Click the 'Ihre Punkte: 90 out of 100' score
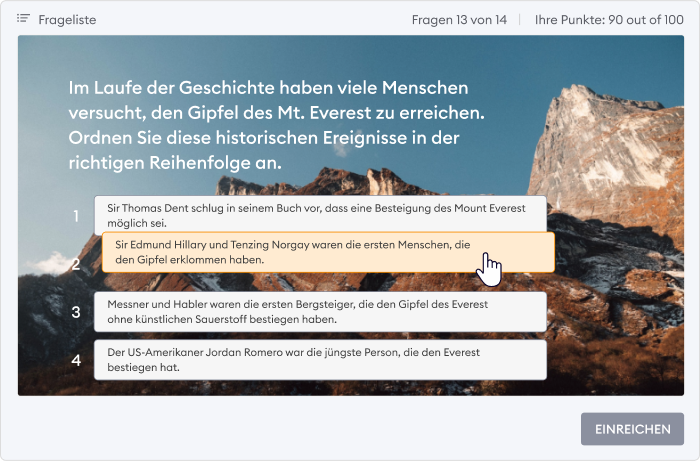Screen dimensions: 700x461 tap(609, 20)
